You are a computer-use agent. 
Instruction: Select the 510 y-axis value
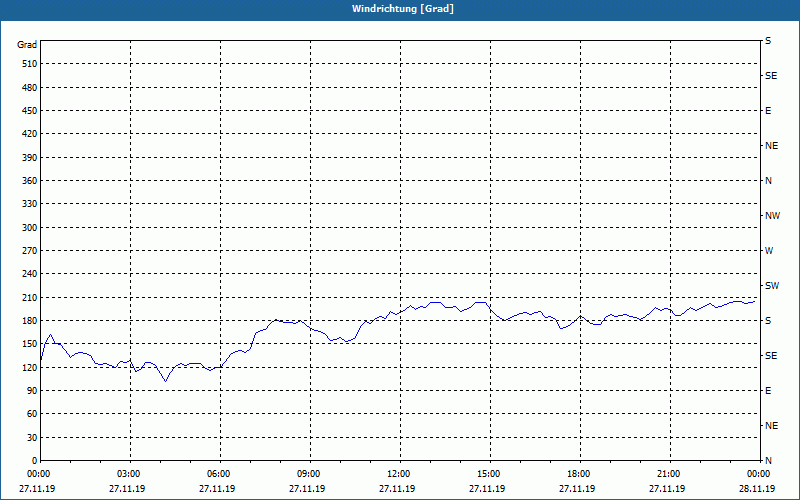pyautogui.click(x=30, y=64)
